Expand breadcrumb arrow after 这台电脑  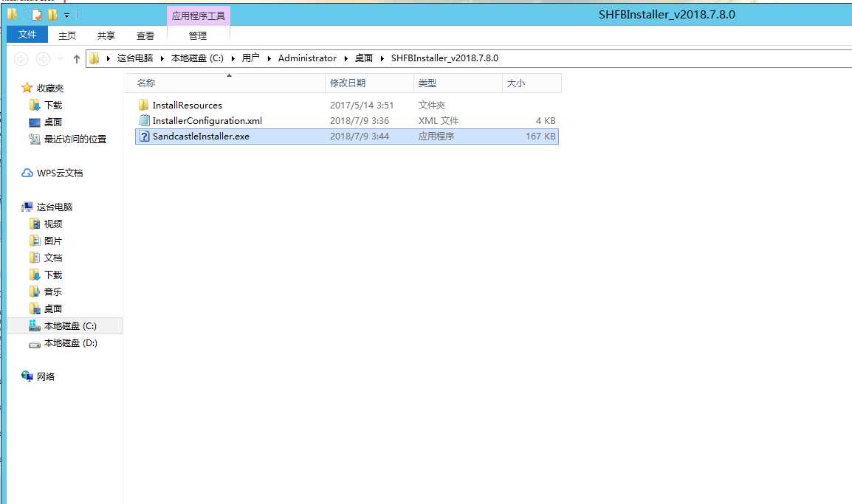point(162,58)
